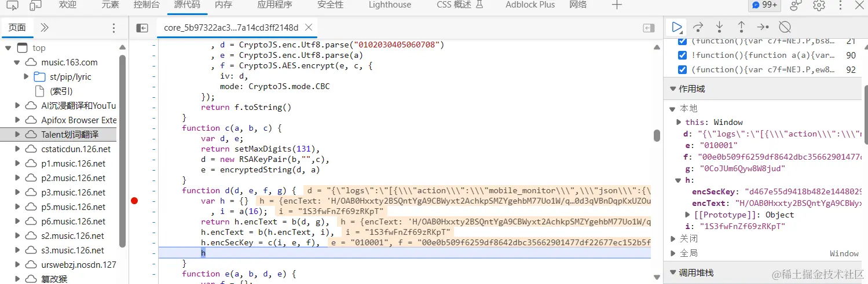Screen dimensions: 868x284
Task: Select p1.music.126.net in tree
Action: [74, 163]
